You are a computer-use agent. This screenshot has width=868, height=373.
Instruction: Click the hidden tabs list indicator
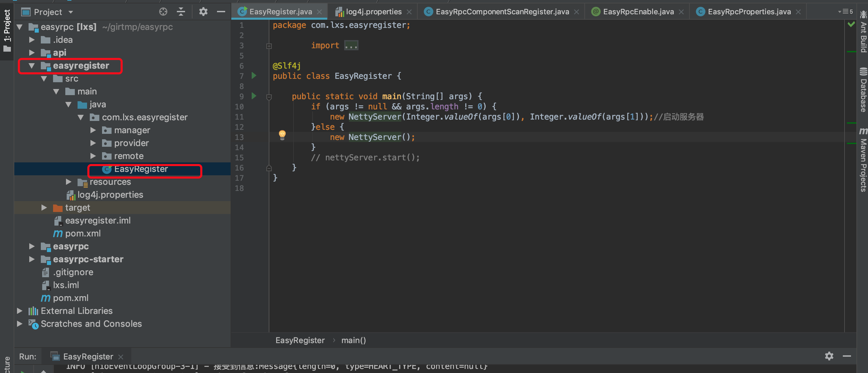[x=845, y=12]
